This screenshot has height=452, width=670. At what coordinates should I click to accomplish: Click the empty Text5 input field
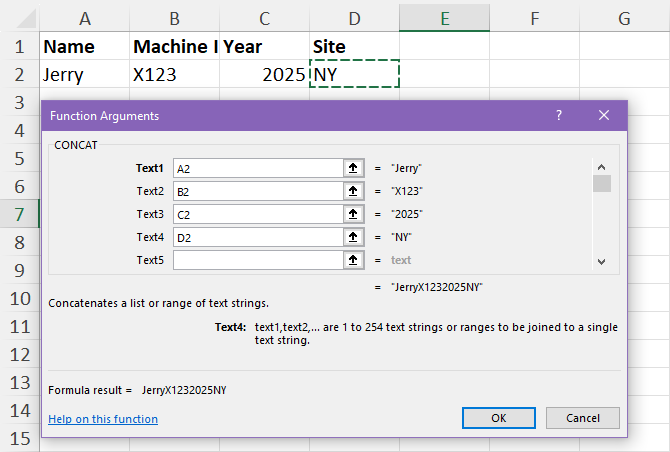click(258, 260)
